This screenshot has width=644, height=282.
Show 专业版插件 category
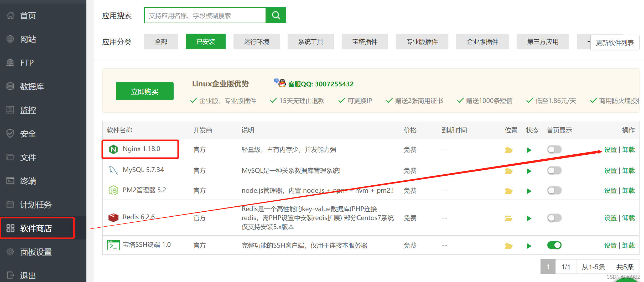[422, 41]
